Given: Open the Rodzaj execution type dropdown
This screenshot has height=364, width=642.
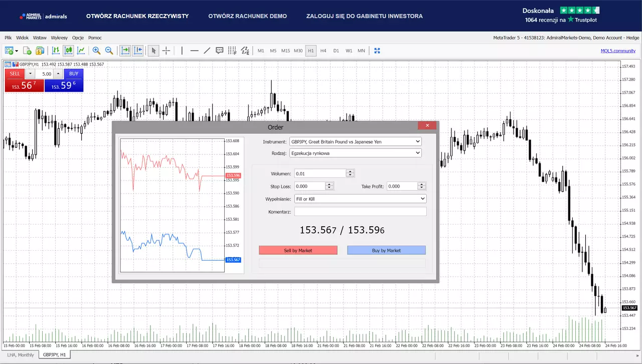Looking at the screenshot, I should pyautogui.click(x=356, y=153).
